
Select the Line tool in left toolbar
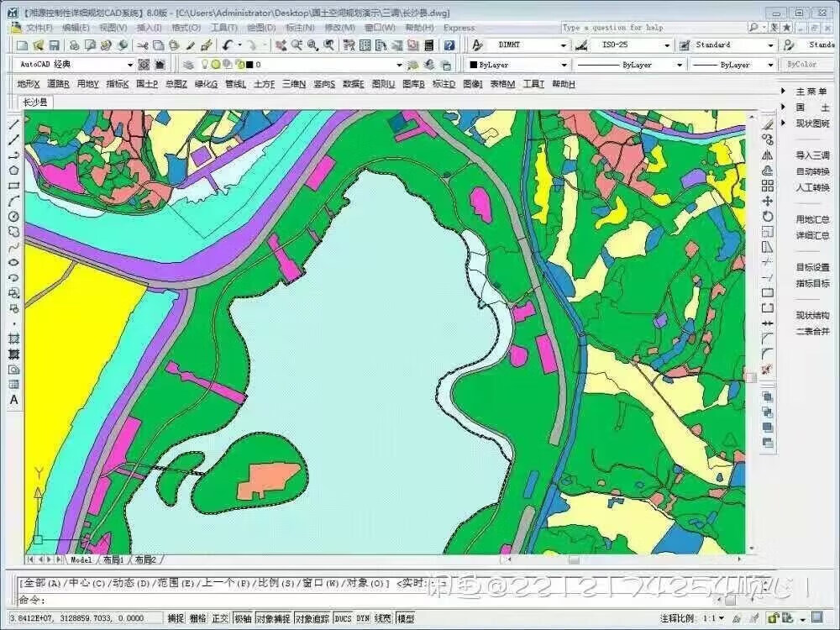[x=13, y=124]
